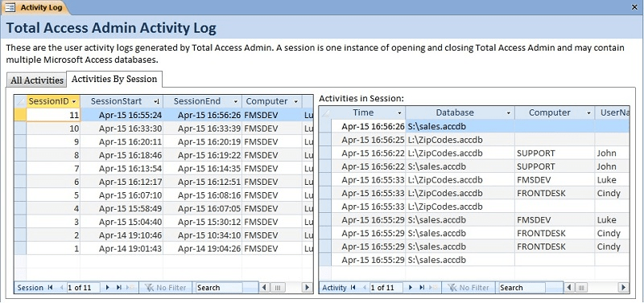Open the SessionStart column sort dropdown

pyautogui.click(x=156, y=102)
